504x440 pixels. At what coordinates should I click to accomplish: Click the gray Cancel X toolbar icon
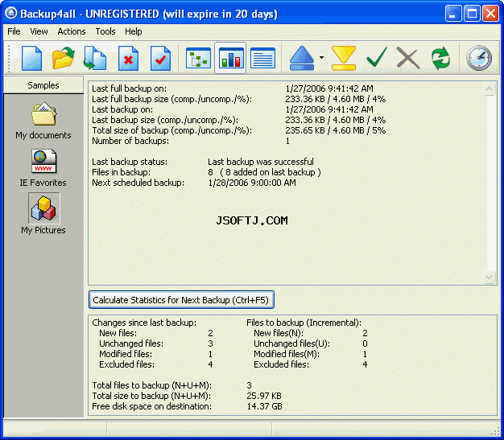coord(408,58)
